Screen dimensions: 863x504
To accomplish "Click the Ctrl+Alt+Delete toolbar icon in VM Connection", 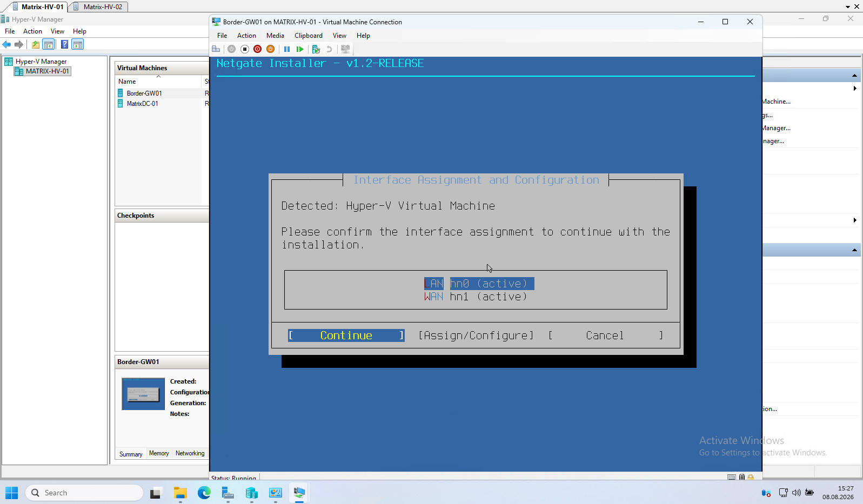I will tap(216, 49).
